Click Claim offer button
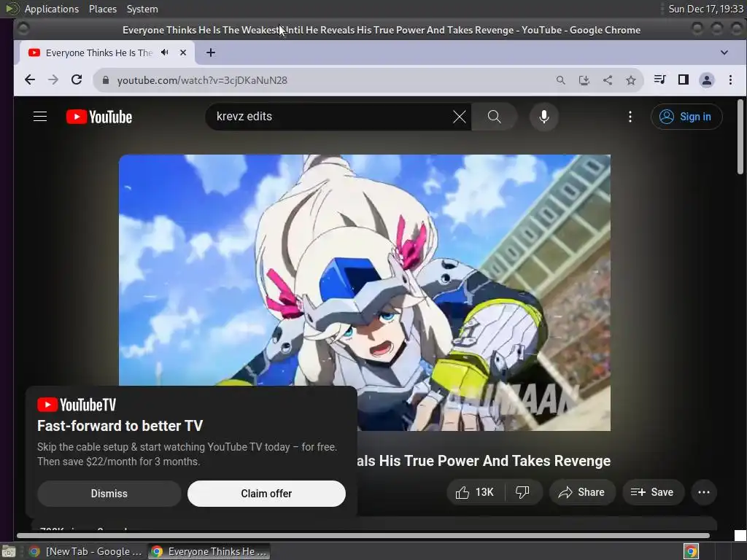747x560 pixels. tap(266, 494)
